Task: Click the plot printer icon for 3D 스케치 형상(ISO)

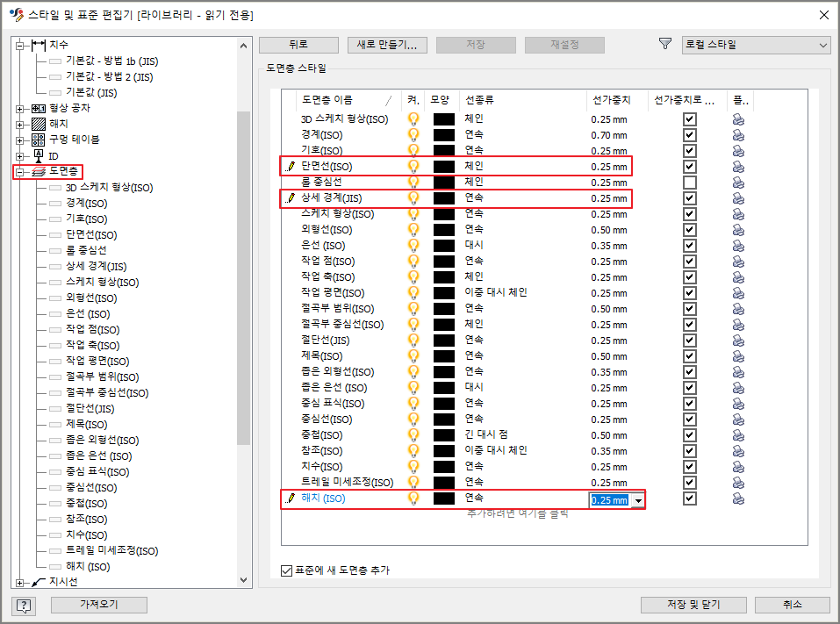Action: (738, 119)
